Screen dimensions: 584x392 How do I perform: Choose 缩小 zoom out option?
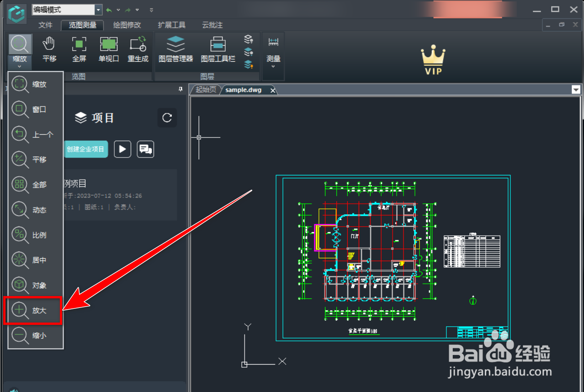[x=36, y=335]
